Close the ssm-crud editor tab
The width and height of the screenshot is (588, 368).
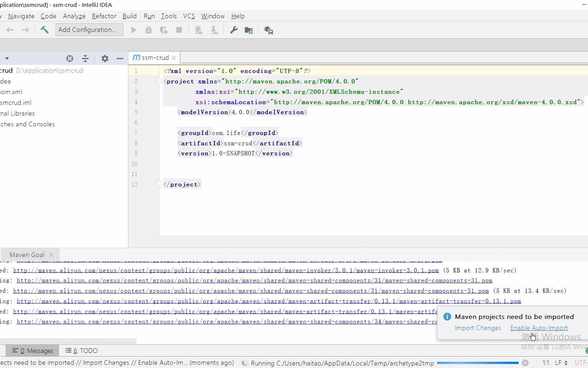174,58
